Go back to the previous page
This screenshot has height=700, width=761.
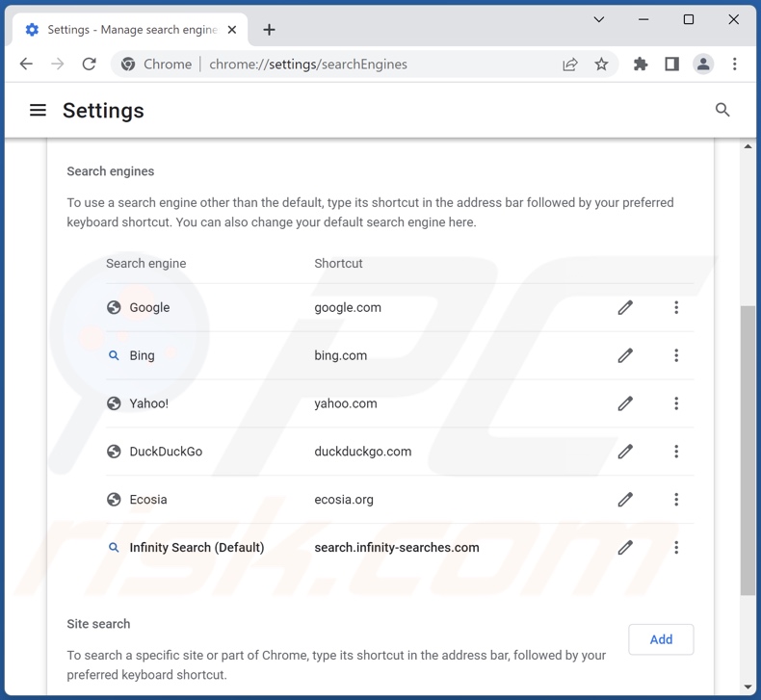click(x=26, y=65)
